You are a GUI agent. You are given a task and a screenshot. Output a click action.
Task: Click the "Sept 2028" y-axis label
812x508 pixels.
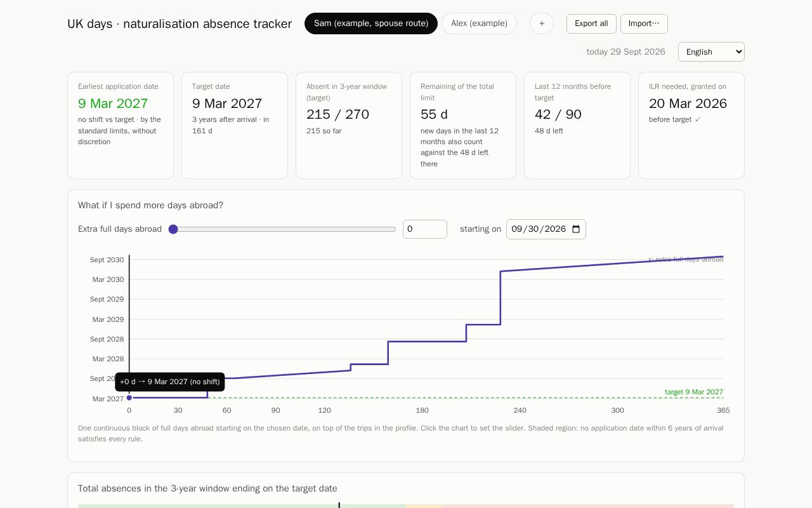(x=107, y=339)
